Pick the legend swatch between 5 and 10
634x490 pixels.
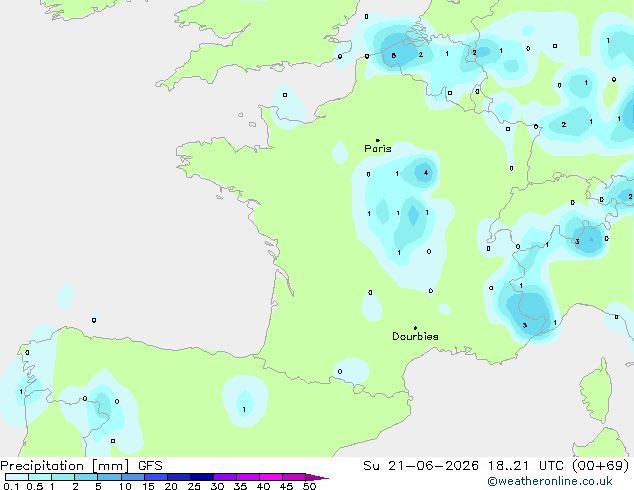tap(109, 477)
